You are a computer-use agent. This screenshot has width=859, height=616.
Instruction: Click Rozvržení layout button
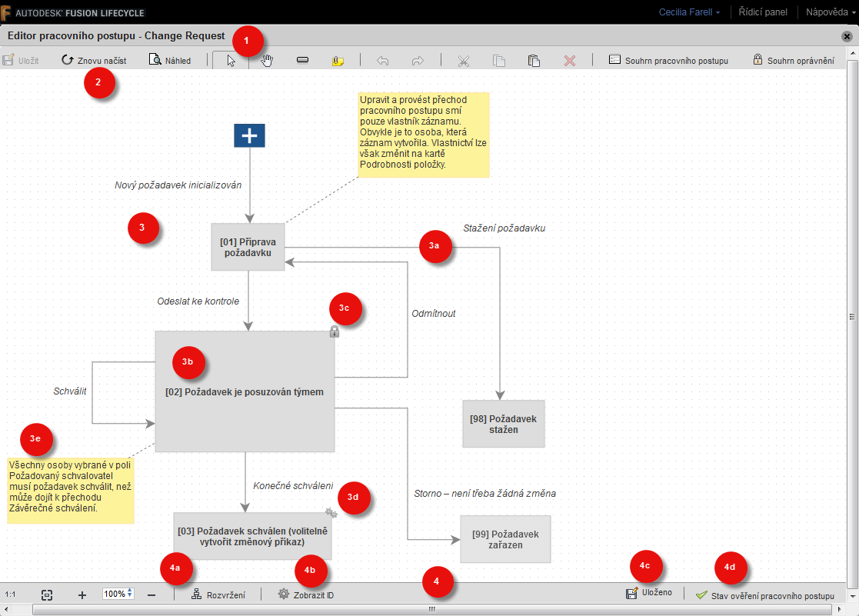(218, 594)
